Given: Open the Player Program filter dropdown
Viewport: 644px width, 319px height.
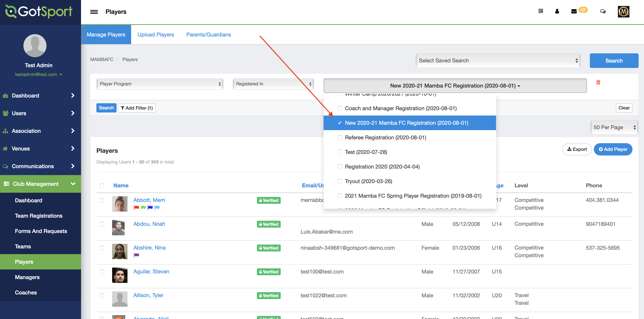Looking at the screenshot, I should (160, 84).
